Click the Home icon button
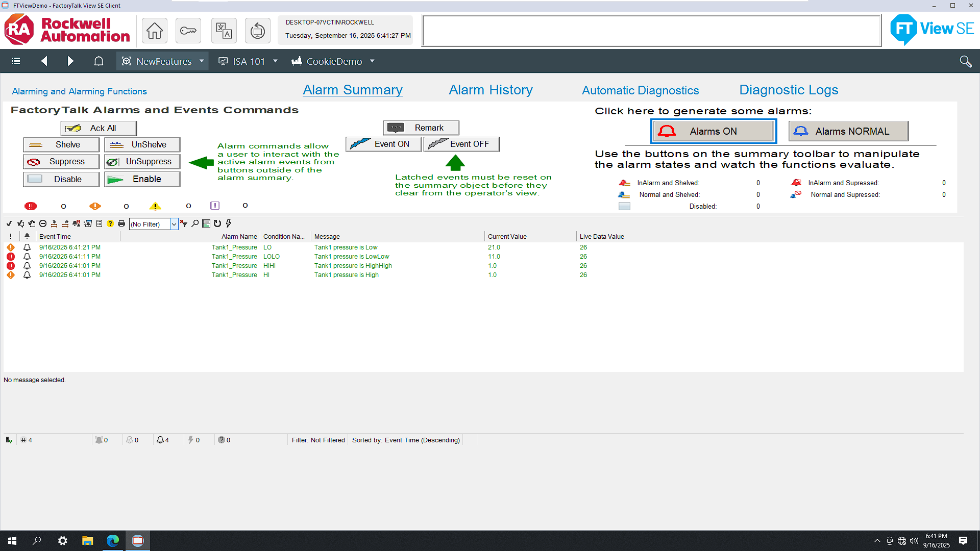Screen dimensions: 980x551 (155, 31)
